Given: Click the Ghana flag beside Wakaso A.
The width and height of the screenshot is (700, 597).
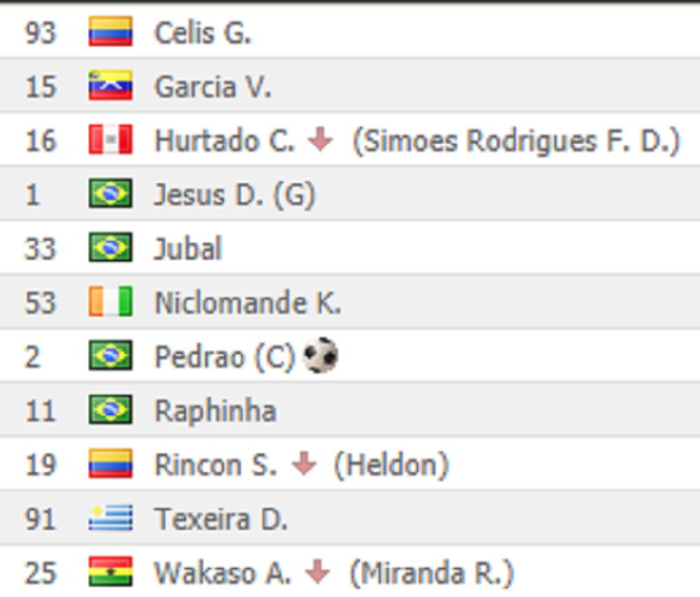Looking at the screenshot, I should (x=110, y=573).
